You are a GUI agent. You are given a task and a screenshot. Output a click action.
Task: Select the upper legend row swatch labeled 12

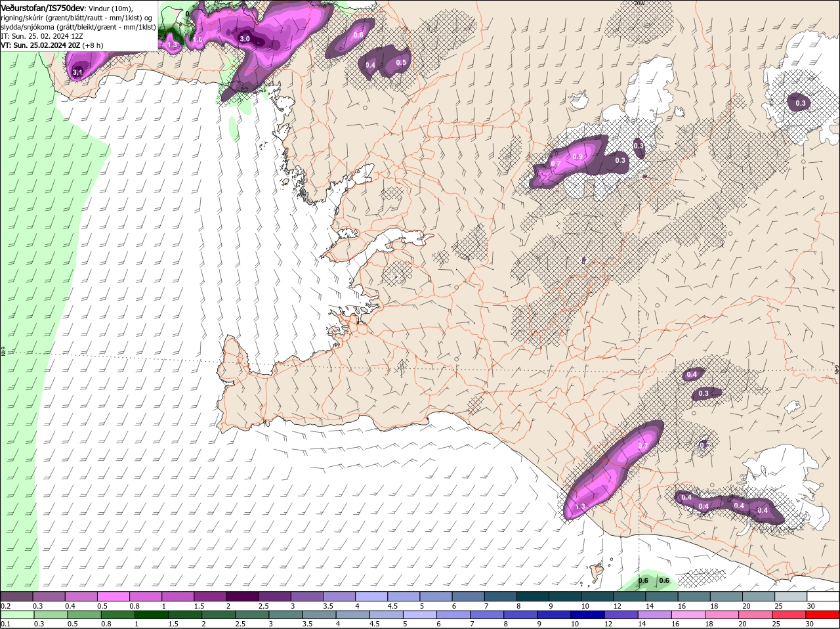point(629,596)
